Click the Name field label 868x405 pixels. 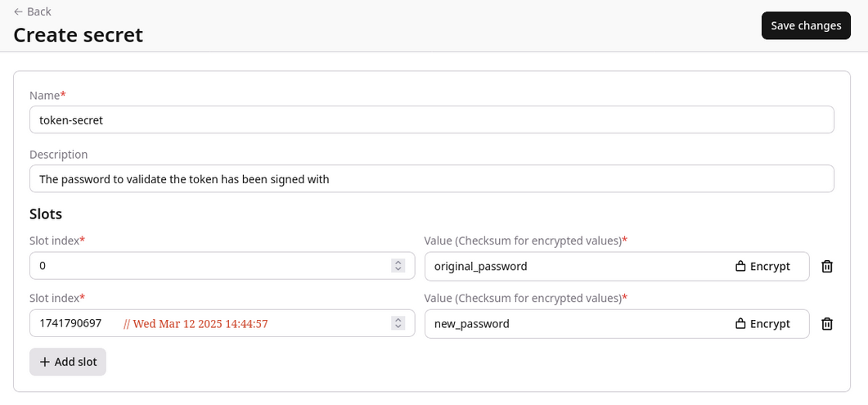click(x=46, y=95)
